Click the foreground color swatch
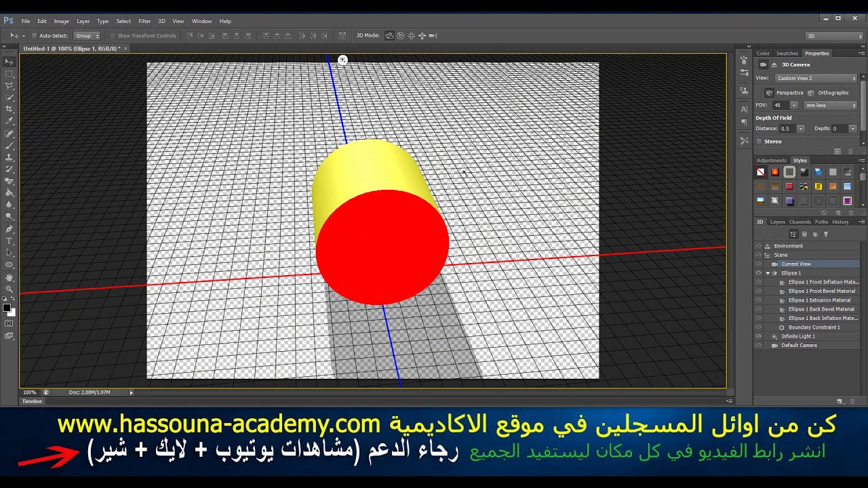Screen dimensions: 868x488 pyautogui.click(x=7, y=307)
